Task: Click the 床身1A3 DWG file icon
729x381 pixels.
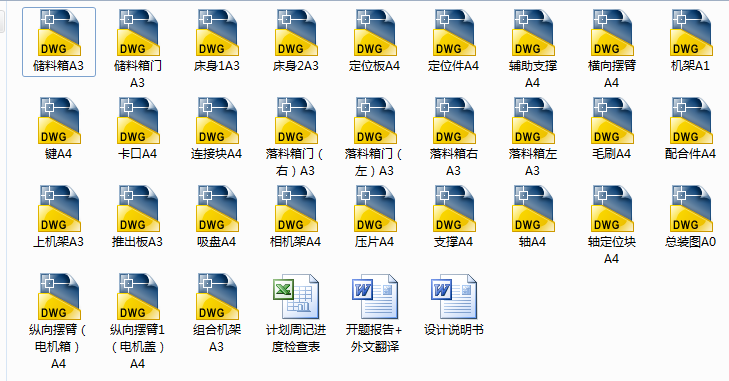Action: coord(217,33)
